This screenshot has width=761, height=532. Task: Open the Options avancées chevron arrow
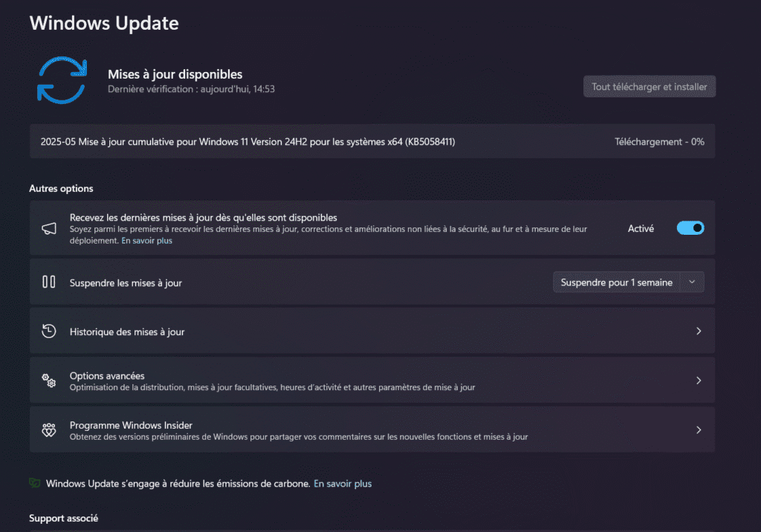(x=699, y=380)
